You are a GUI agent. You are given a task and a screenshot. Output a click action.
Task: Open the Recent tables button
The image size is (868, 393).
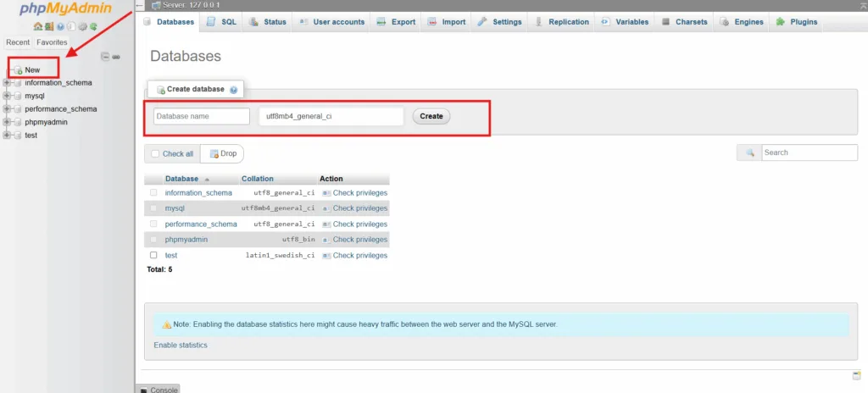coord(19,42)
